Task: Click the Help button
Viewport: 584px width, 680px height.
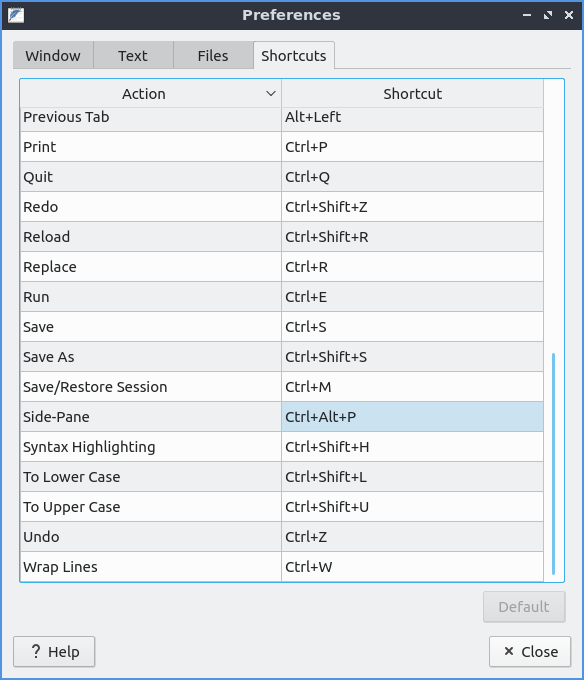Action: coord(54,651)
